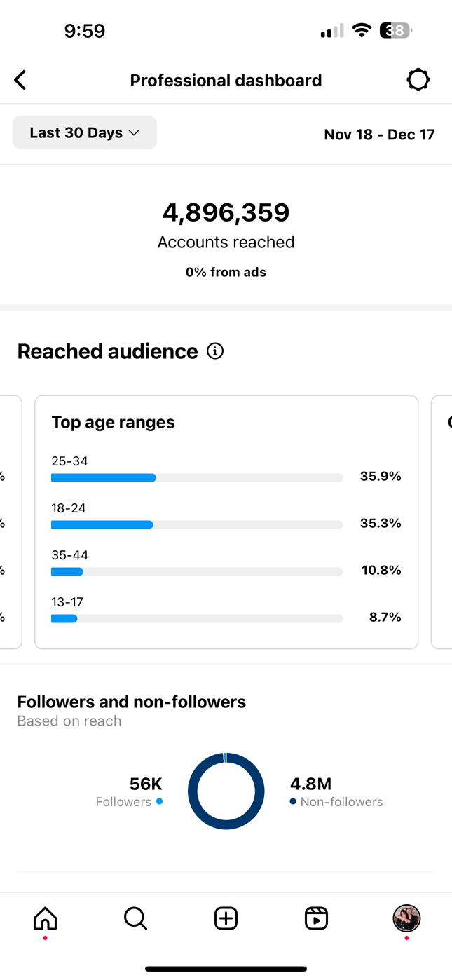Tap the followers donut chart
Image resolution: width=452 pixels, height=980 pixels.
[x=226, y=791]
